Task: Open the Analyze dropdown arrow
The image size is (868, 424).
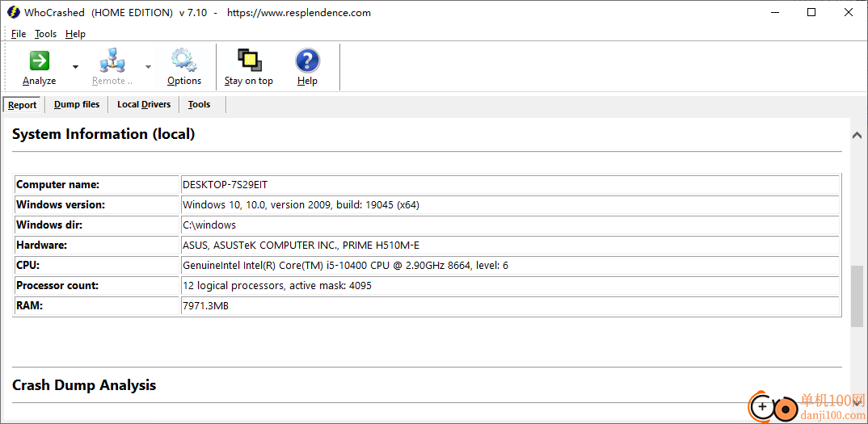Action: point(75,67)
